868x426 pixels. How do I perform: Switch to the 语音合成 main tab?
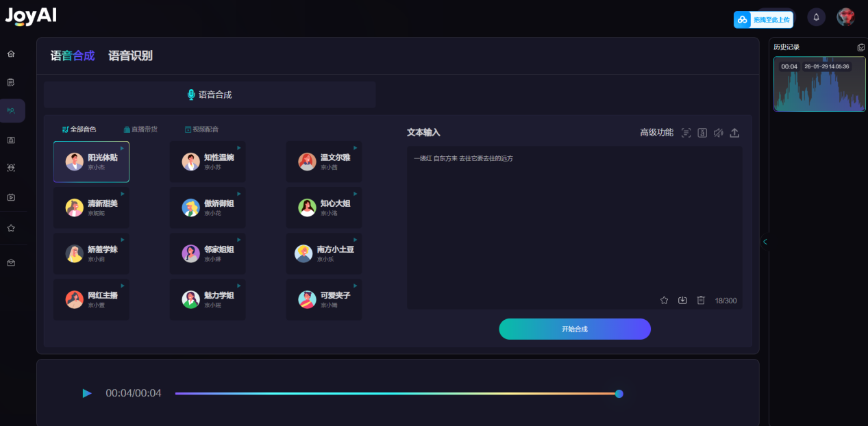pos(73,55)
